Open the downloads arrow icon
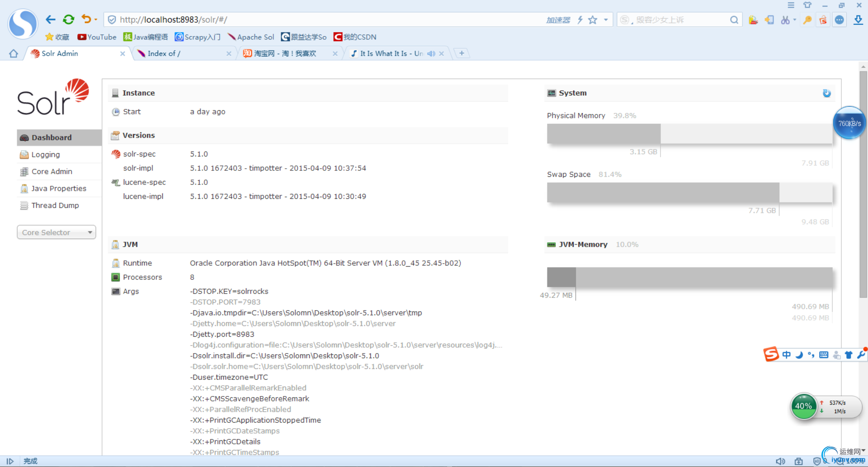868x467 pixels. click(858, 20)
